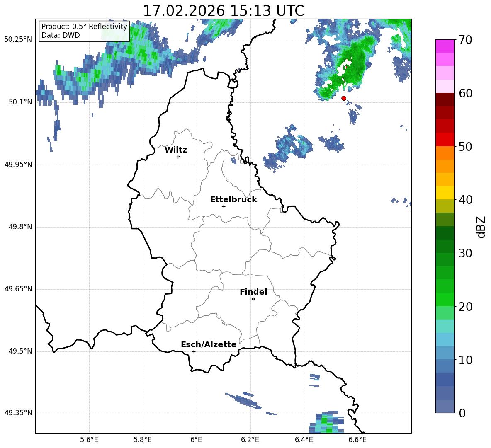Click the 20 value on the colorbar

pos(465,307)
